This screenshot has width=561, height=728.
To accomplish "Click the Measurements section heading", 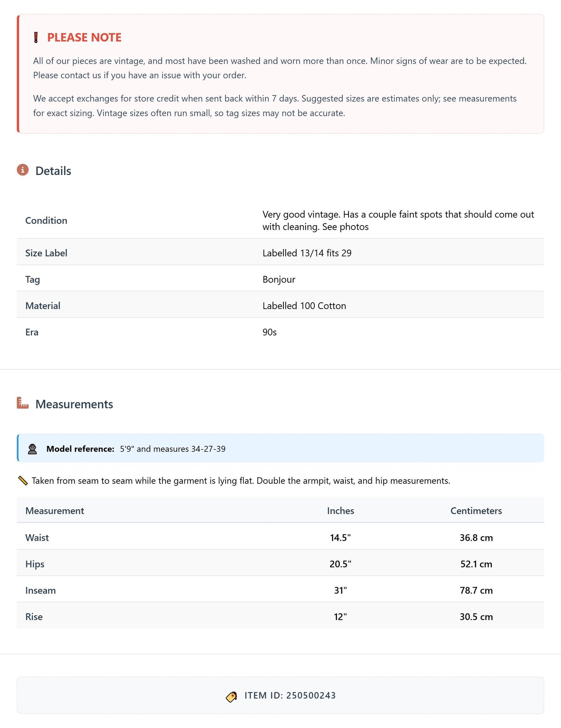I will click(x=74, y=404).
